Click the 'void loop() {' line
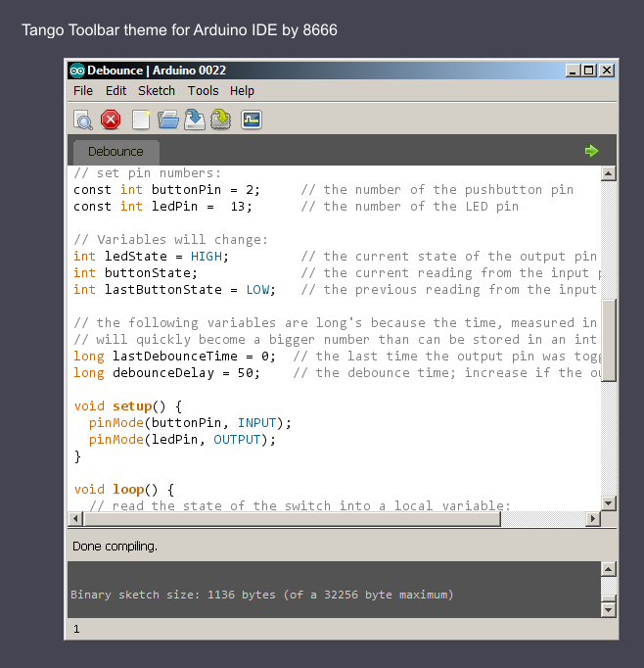The height and width of the screenshot is (668, 644). coord(124,489)
